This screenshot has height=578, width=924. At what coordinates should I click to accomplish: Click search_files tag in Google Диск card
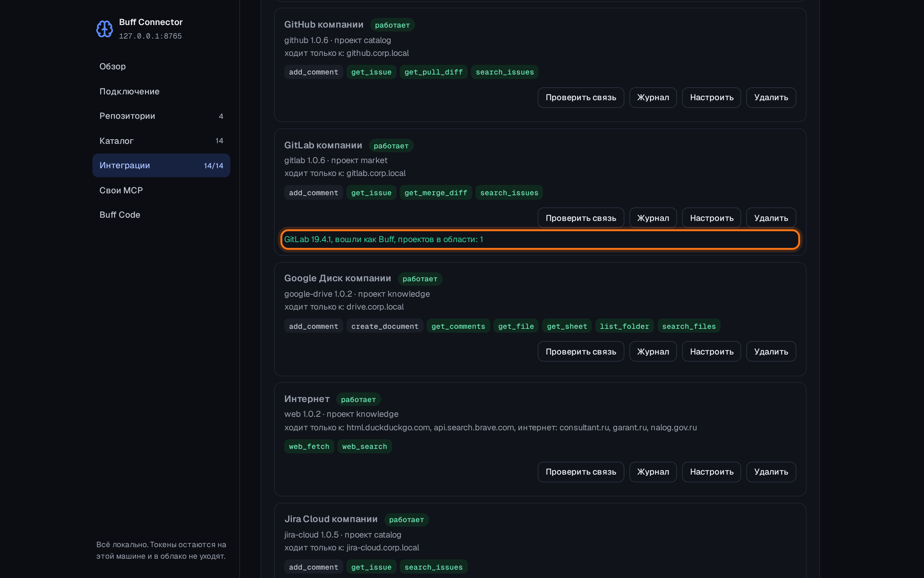(689, 326)
